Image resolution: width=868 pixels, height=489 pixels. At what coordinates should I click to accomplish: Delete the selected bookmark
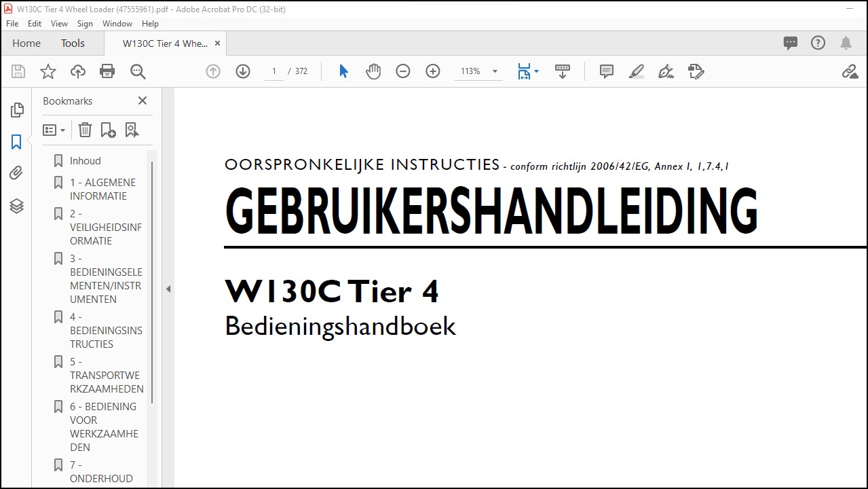(x=85, y=130)
